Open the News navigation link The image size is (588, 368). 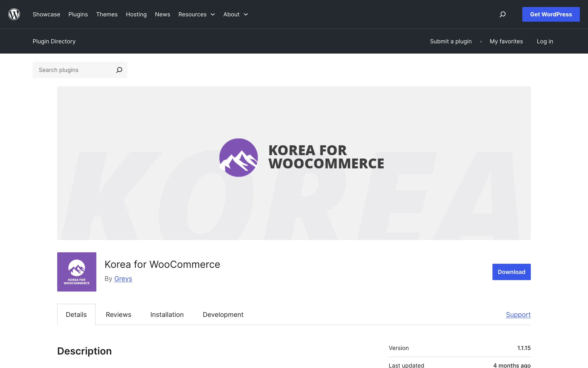163,14
